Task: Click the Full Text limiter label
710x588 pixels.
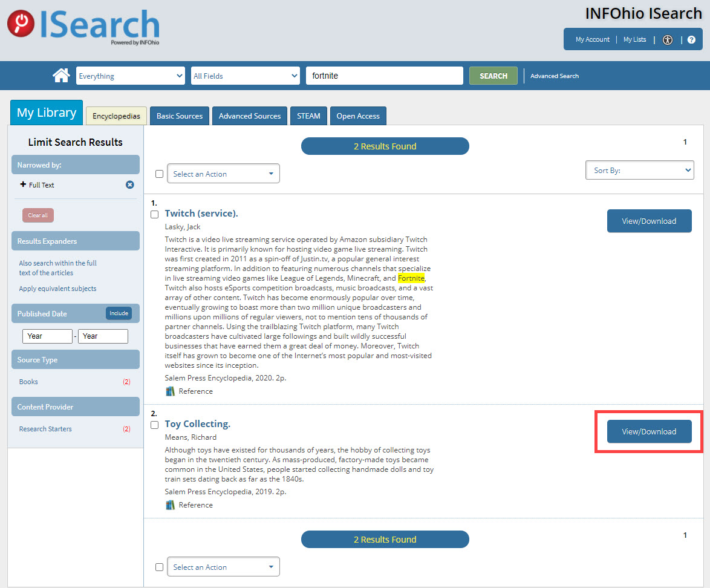Action: click(41, 185)
